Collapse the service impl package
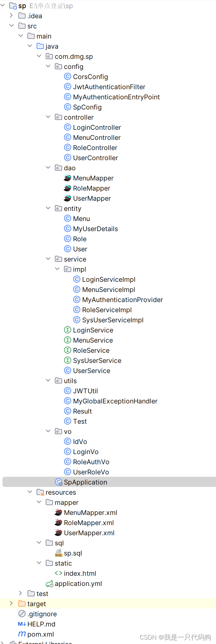The height and width of the screenshot is (644, 216). click(57, 269)
